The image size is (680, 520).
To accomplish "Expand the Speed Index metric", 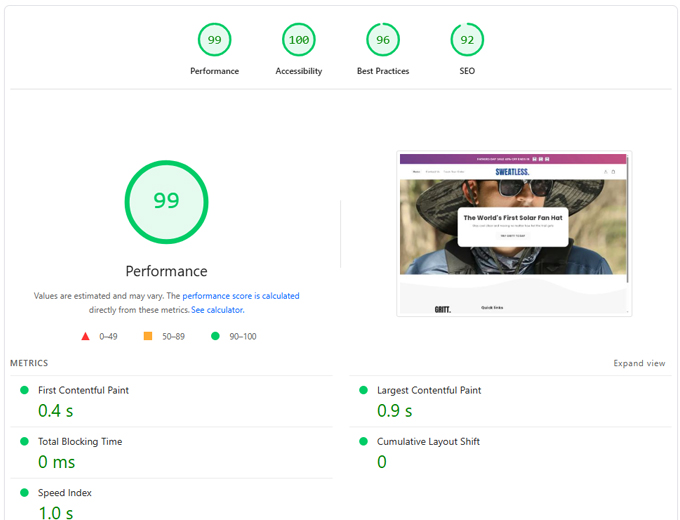I will [65, 493].
